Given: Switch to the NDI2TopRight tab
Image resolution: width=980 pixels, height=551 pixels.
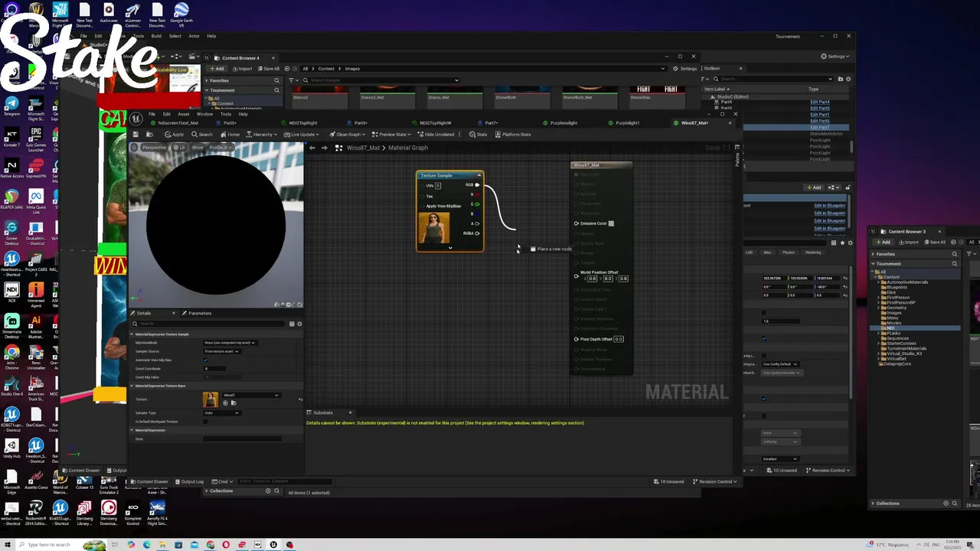Looking at the screenshot, I should [x=303, y=122].
